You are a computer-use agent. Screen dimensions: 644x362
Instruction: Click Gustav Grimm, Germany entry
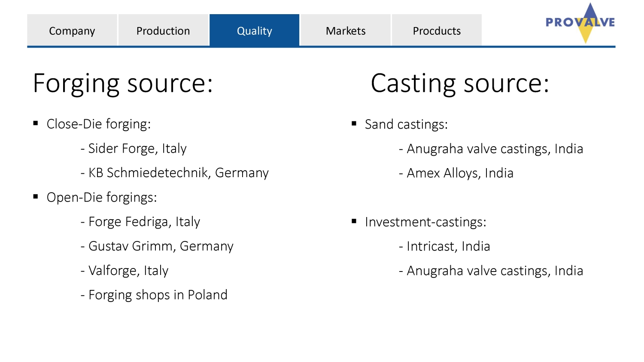tap(157, 246)
